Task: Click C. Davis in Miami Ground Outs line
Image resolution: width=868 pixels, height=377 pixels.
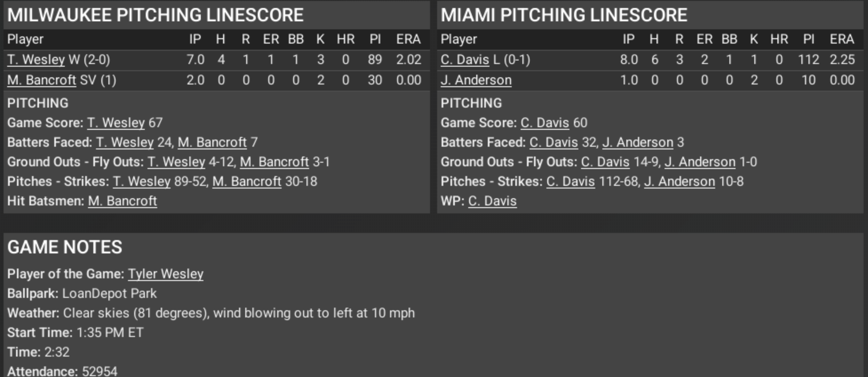Action: point(605,162)
